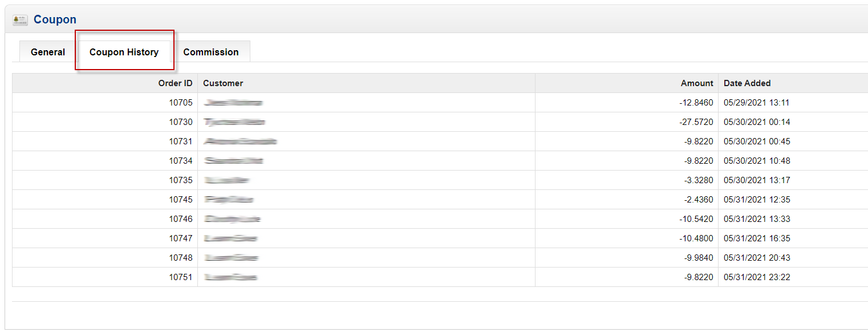Click order ID 10734

pos(181,161)
